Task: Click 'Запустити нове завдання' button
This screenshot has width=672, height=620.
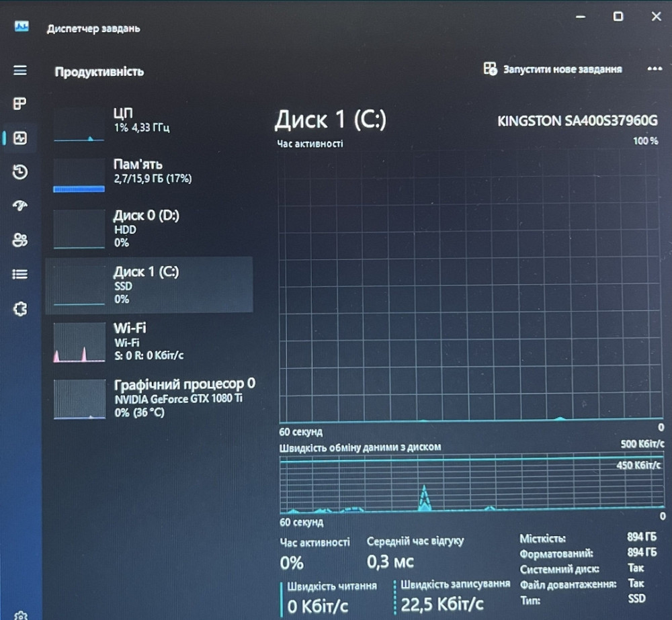Action: coord(553,69)
